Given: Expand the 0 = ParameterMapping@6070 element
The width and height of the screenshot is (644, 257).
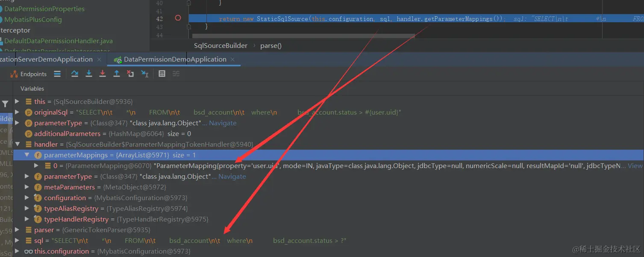Looking at the screenshot, I should point(37,165).
